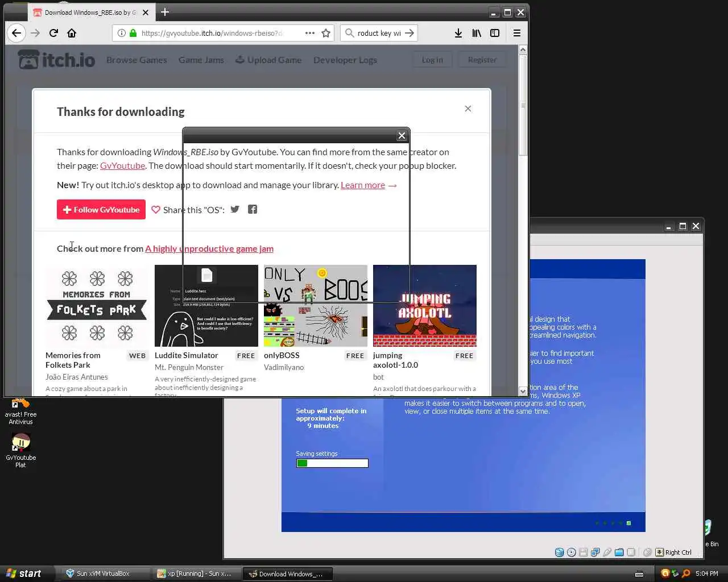Show site information icon in address bar
728x582 pixels.
point(121,33)
